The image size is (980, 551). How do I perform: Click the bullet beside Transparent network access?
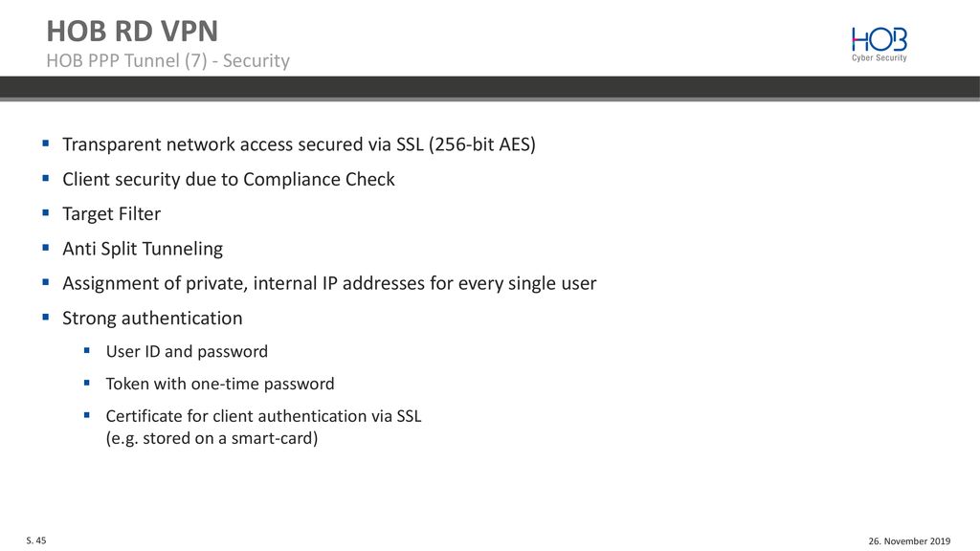46,143
